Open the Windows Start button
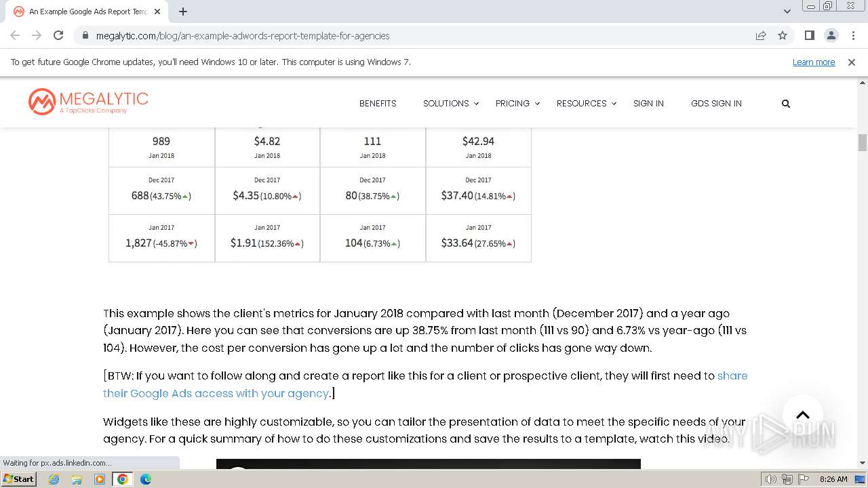868x488 pixels. coord(19,479)
